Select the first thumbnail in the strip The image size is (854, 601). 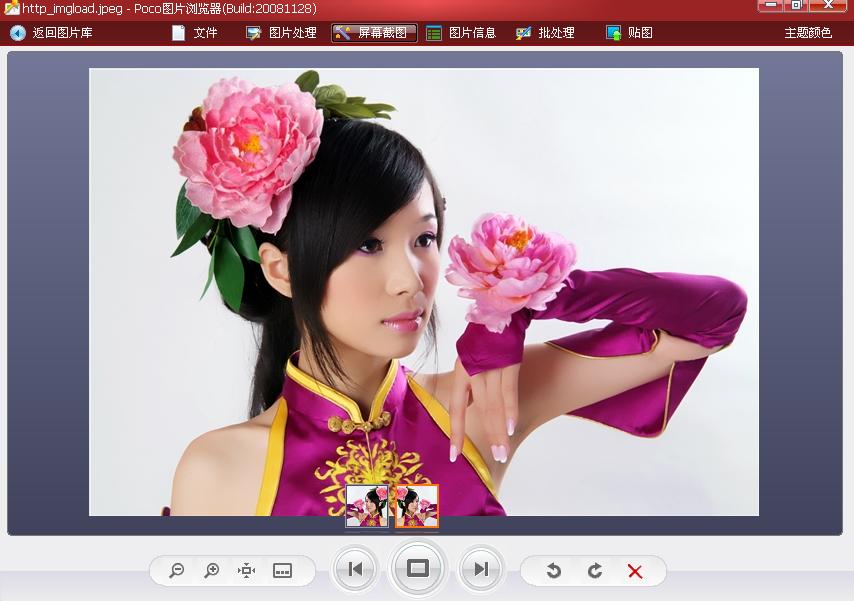(x=367, y=506)
